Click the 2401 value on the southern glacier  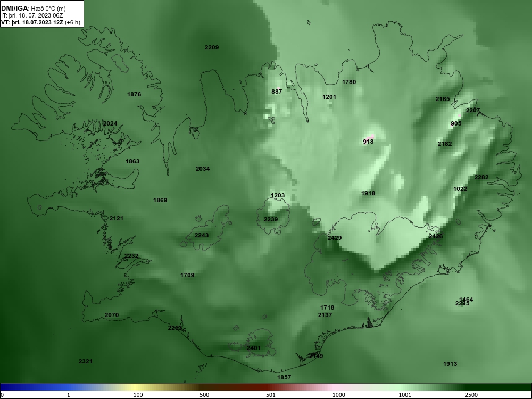[254, 348]
